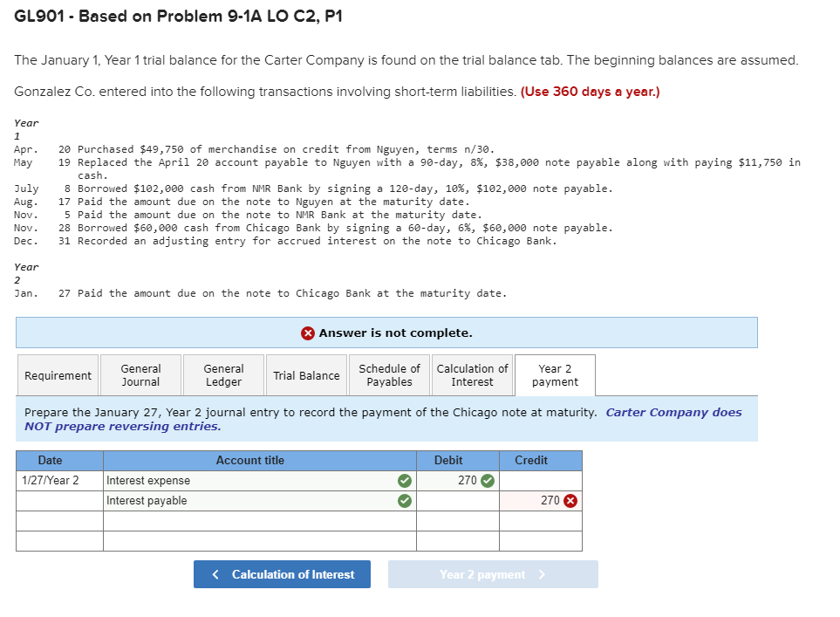Click the 1/27/Year 2 date cell

[x=59, y=481]
